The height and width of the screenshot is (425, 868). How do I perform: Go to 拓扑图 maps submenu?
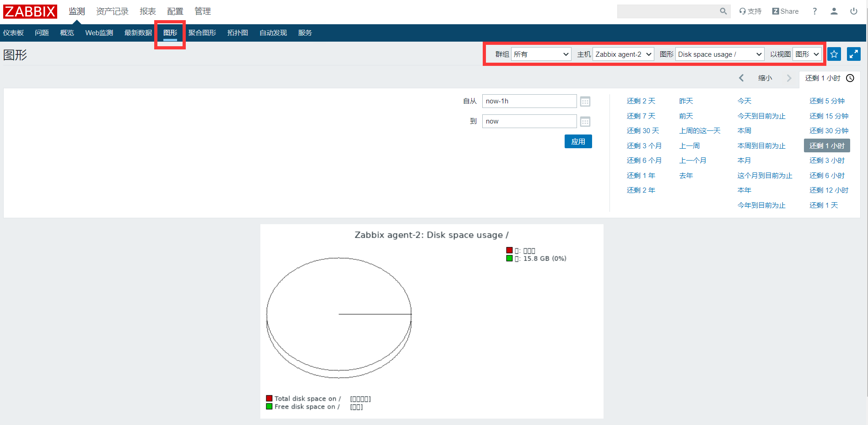tap(237, 33)
